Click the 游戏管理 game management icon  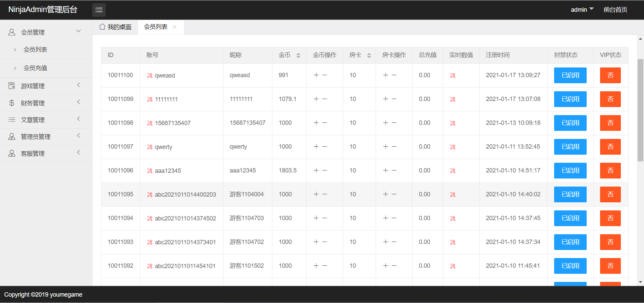click(x=11, y=86)
